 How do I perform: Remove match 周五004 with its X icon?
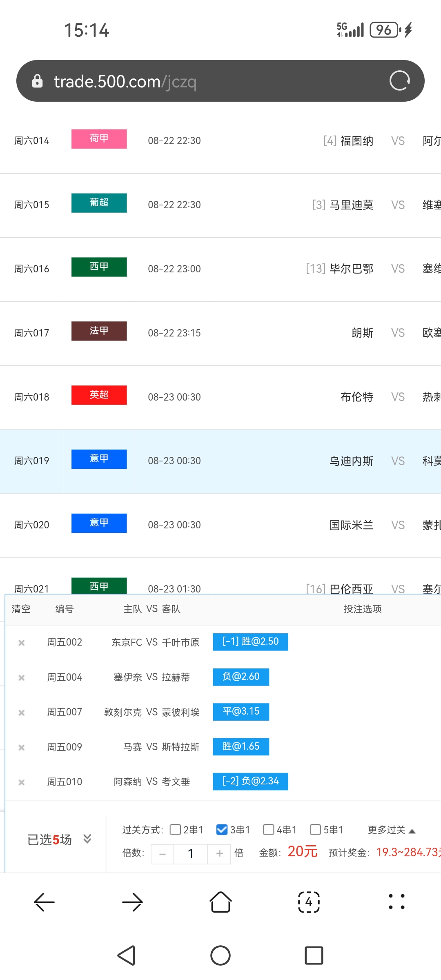pos(22,677)
